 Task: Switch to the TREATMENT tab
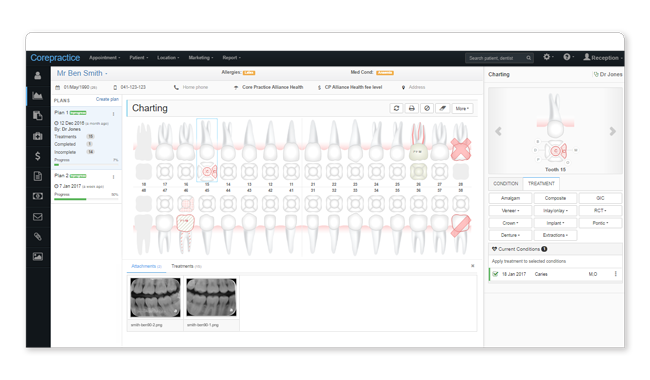pyautogui.click(x=541, y=183)
